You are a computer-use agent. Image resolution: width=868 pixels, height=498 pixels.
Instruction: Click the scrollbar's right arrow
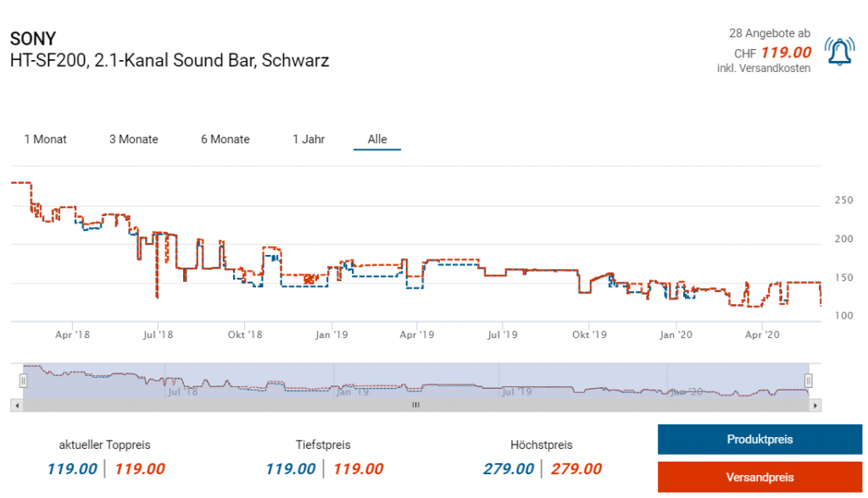pyautogui.click(x=815, y=406)
